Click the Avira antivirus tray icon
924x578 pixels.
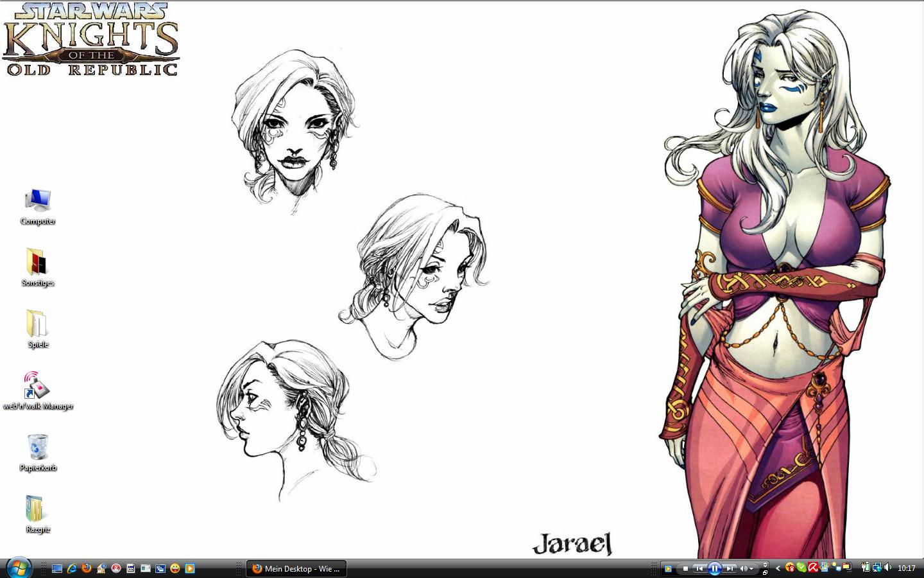[x=812, y=568]
